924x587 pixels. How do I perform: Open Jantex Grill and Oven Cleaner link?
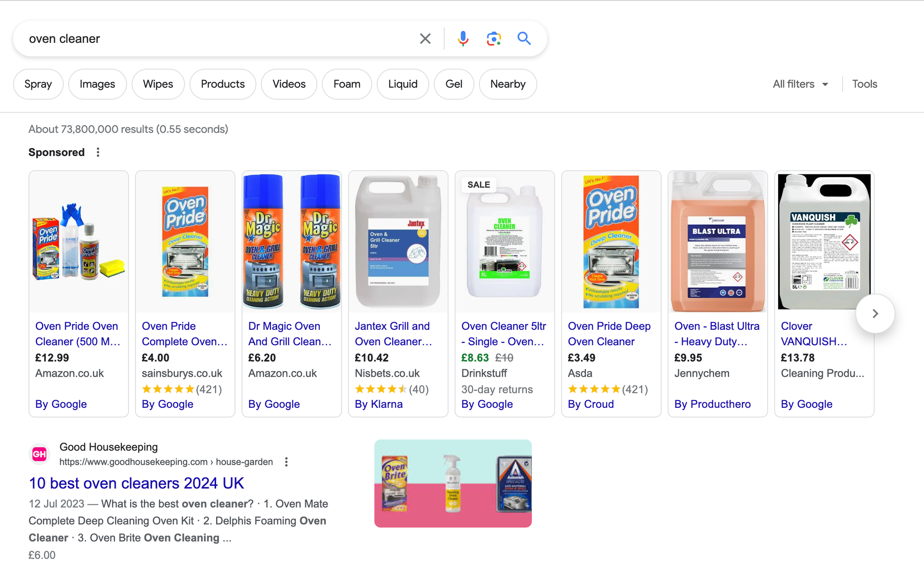[x=394, y=334]
